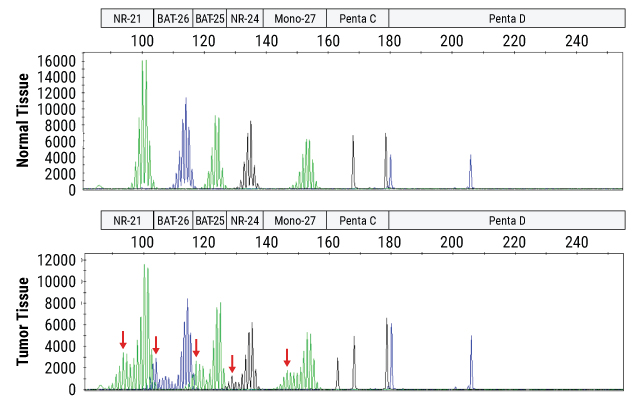This screenshot has width=640, height=401.
Task: Click the red arrow over the tumor NR-21 peaks
Action: point(123,339)
